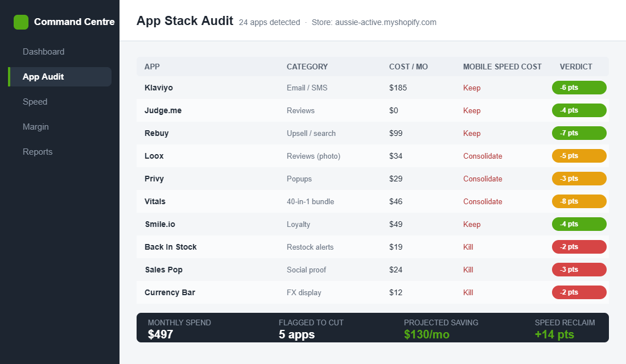This screenshot has height=364, width=626.
Task: Click the 'Reviews (photo)' category cell
Action: (x=314, y=156)
